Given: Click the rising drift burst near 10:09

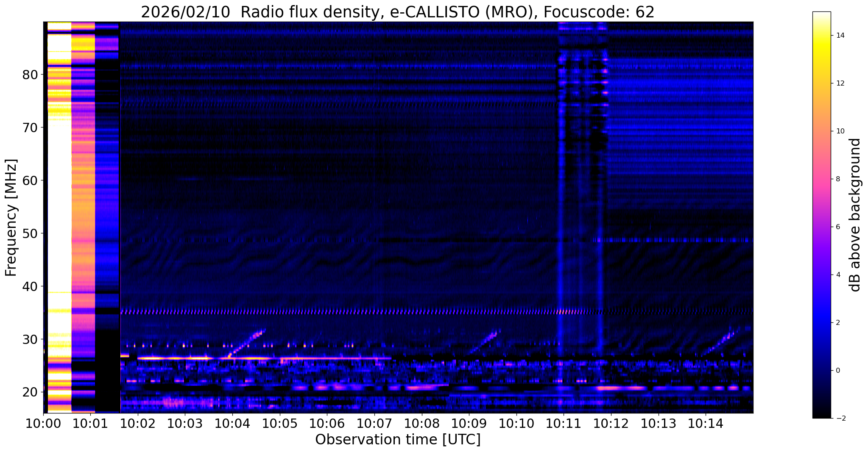Looking at the screenshot, I should tap(485, 341).
